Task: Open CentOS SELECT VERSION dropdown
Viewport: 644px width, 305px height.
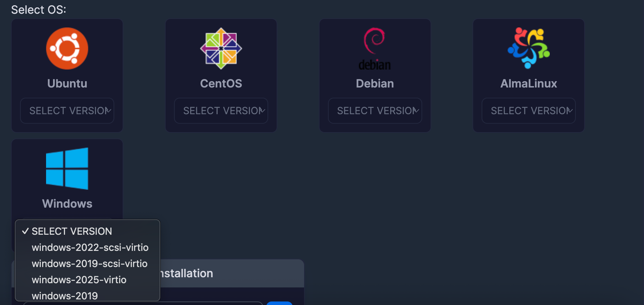Action: click(221, 111)
